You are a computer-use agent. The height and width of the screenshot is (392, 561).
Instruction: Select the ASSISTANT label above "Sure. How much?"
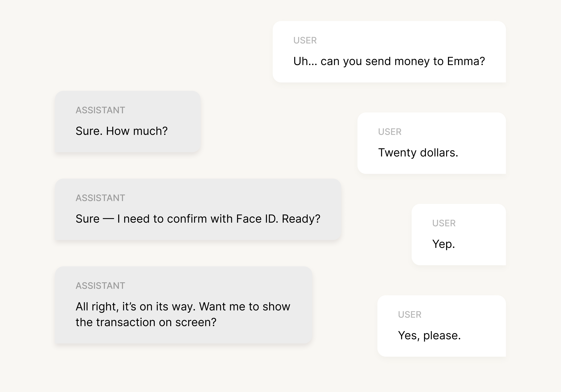[100, 110]
